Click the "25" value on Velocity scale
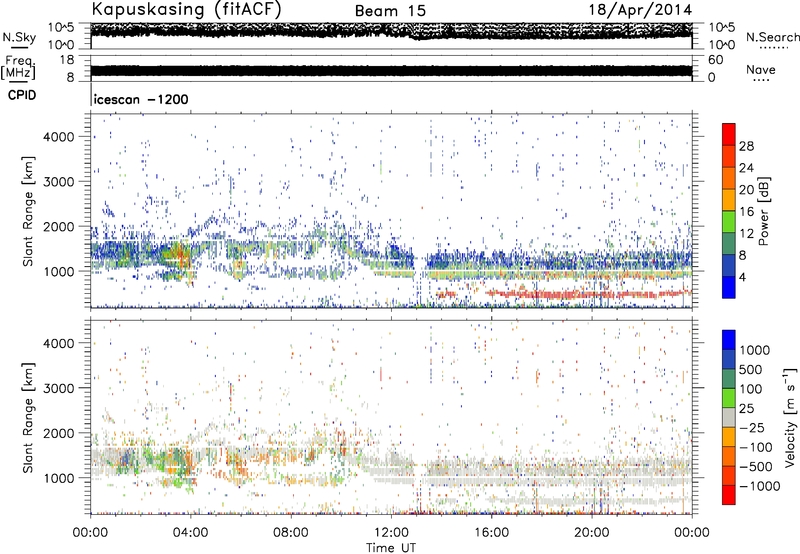Viewport: 800px width, 554px height. 746,409
